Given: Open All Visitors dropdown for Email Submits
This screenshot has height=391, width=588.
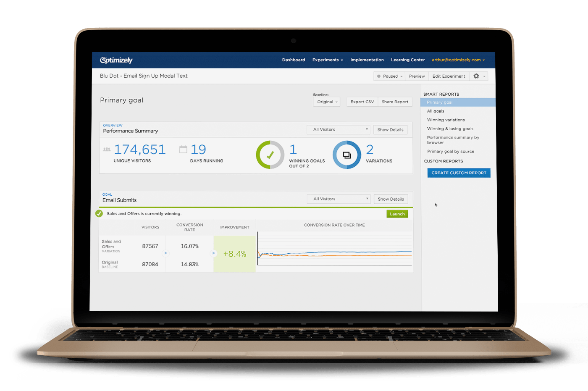Looking at the screenshot, I should pyautogui.click(x=339, y=199).
